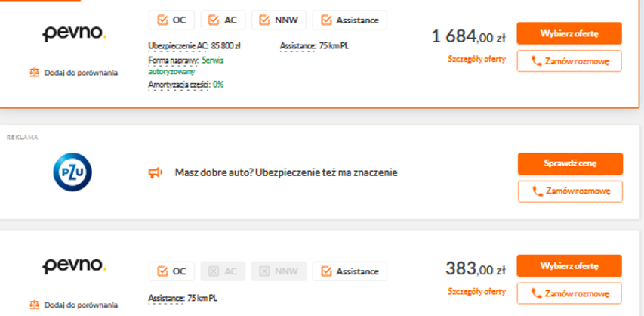Choose Wybierz ofertę for the 1 684 zł offer
Screen dimensions: 644x316
click(569, 33)
